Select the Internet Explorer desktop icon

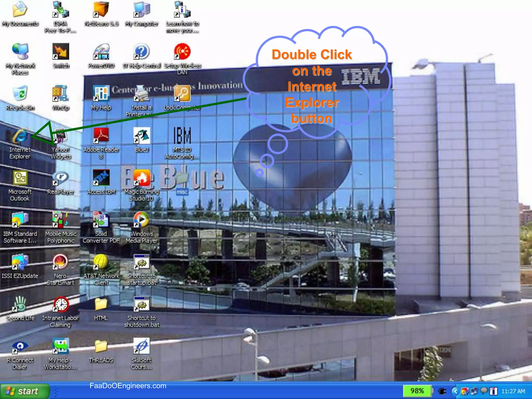click(20, 136)
